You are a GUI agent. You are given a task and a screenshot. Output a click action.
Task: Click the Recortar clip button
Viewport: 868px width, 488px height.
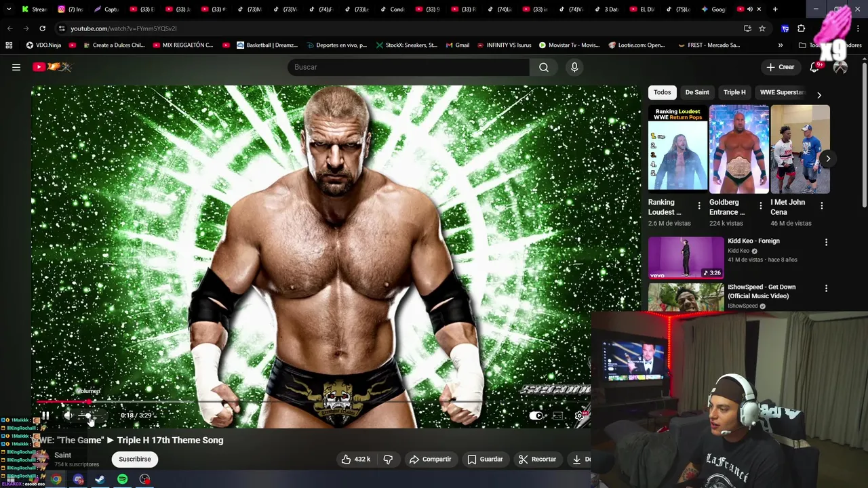[x=537, y=459]
